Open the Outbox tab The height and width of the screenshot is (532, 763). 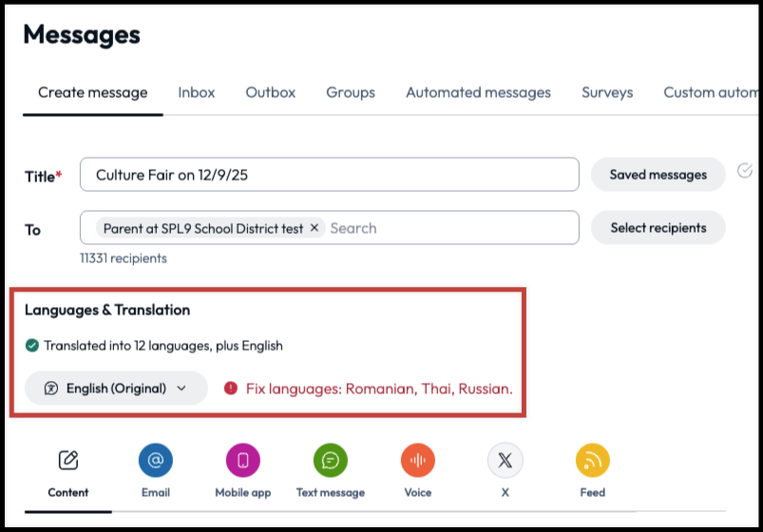(x=271, y=92)
